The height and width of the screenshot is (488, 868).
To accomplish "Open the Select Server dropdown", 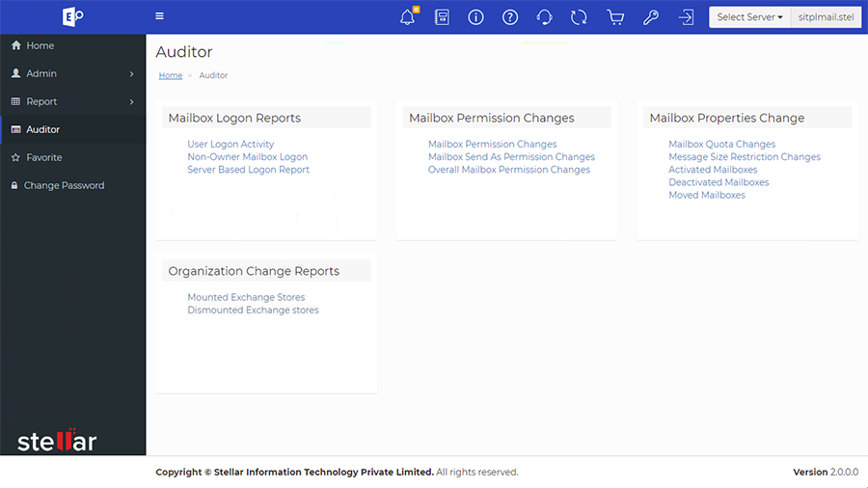I will [749, 17].
